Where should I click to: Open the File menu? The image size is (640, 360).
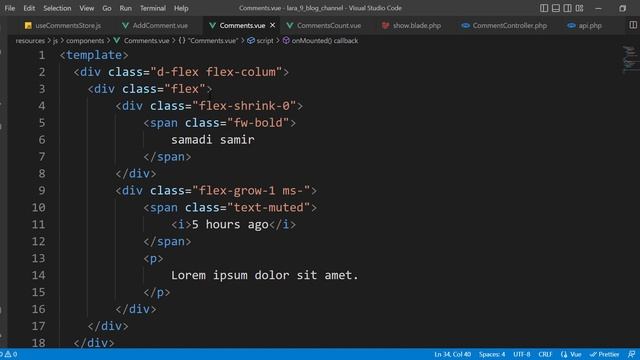coord(10,8)
